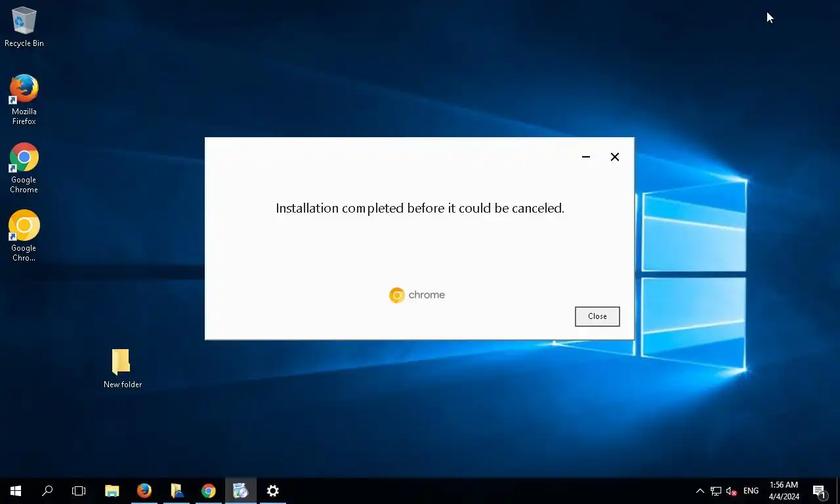
Task: Open taskbar search magnifier
Action: 47,491
